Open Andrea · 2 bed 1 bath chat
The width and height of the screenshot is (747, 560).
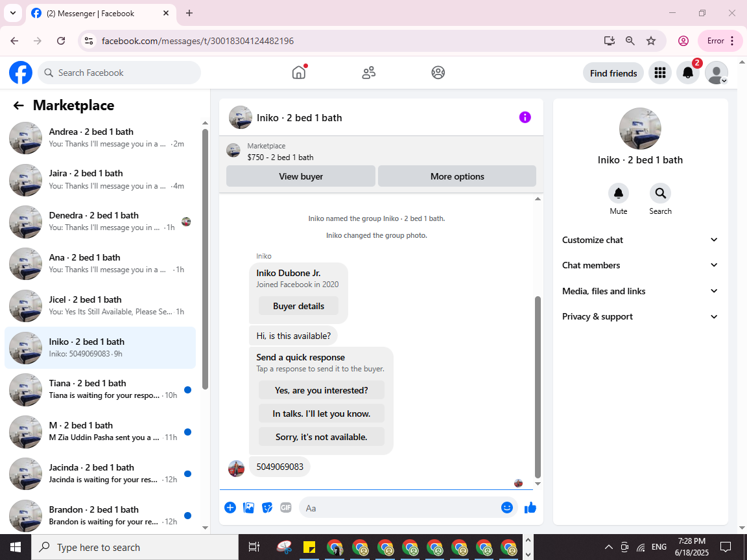tap(100, 137)
